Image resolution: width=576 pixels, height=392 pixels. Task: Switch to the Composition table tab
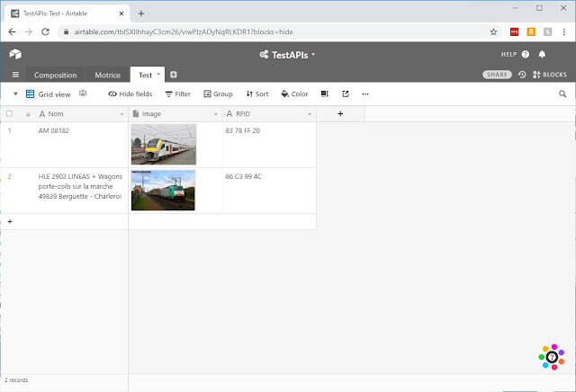tap(56, 75)
